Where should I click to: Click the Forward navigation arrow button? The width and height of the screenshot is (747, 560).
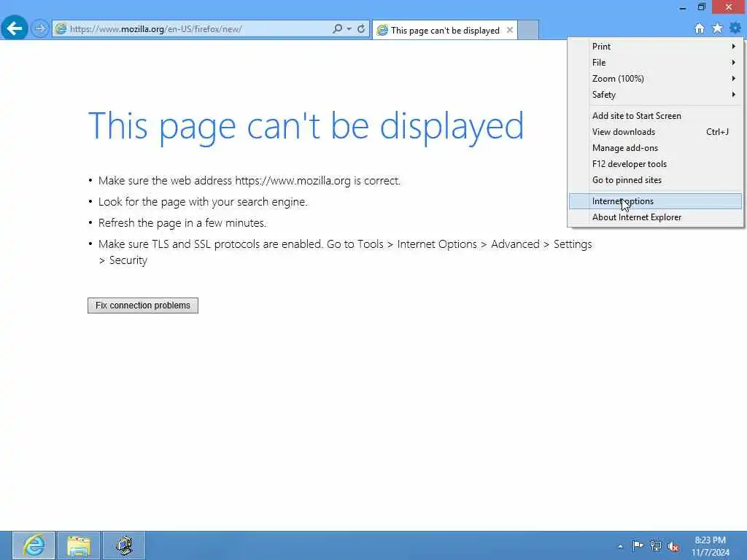tap(40, 28)
